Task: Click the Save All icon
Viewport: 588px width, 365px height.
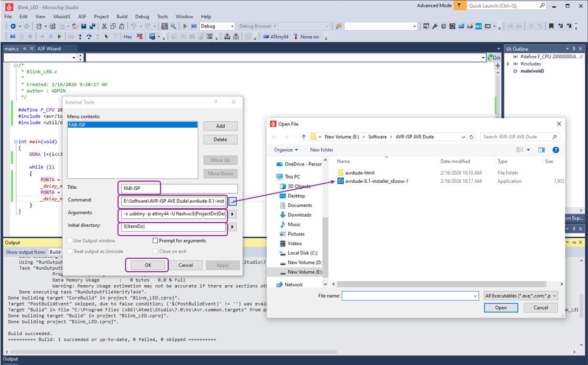Action: click(x=92, y=26)
